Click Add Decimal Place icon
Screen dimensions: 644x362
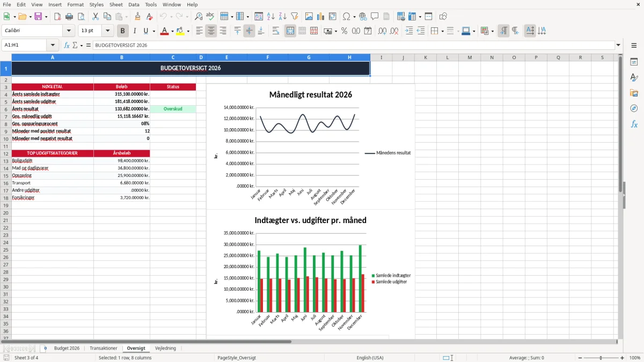coord(382,31)
